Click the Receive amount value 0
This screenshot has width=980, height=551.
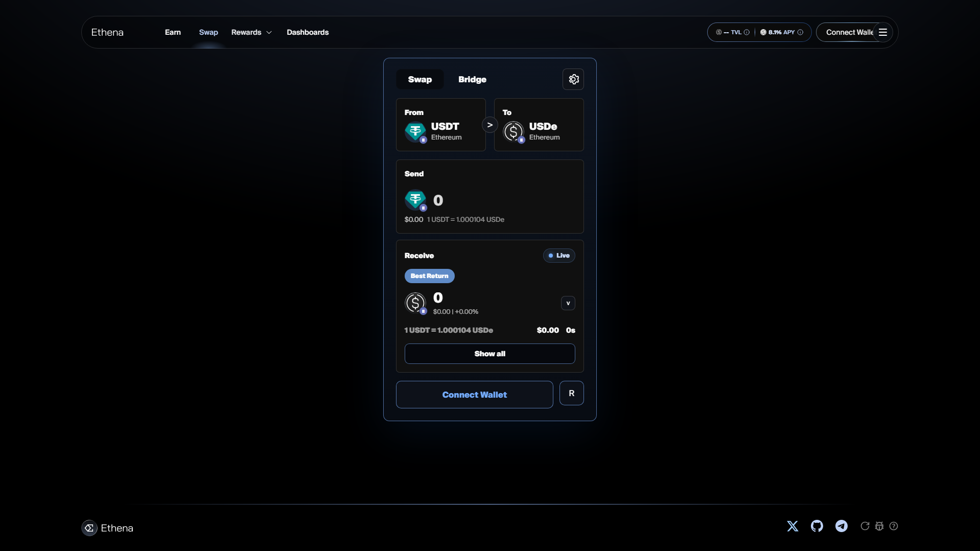coord(438,297)
